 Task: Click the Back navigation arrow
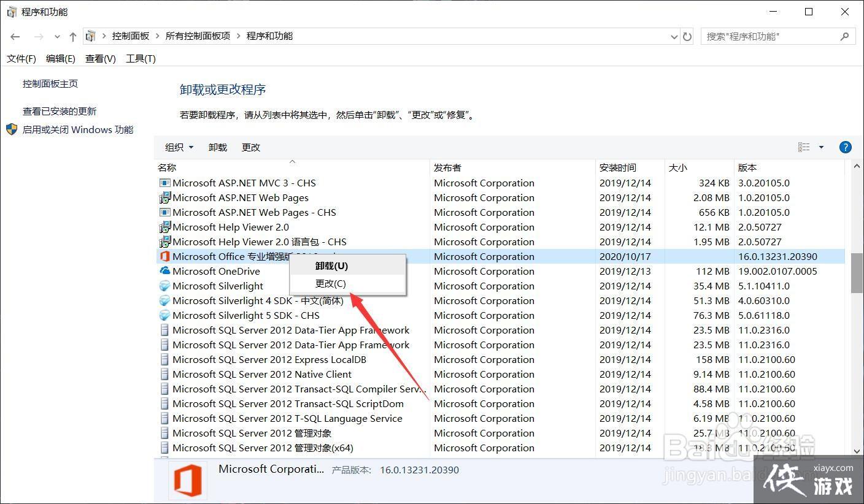point(15,37)
